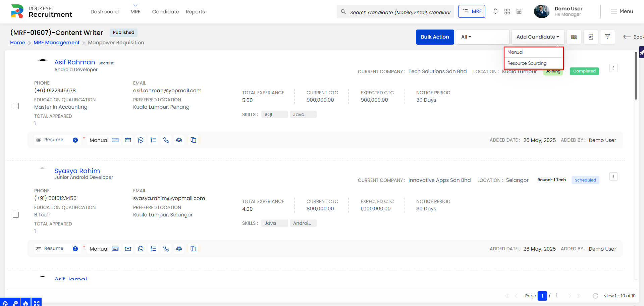The image size is (644, 306).
Task: Expand the Add Candidate dropdown
Action: [538, 37]
